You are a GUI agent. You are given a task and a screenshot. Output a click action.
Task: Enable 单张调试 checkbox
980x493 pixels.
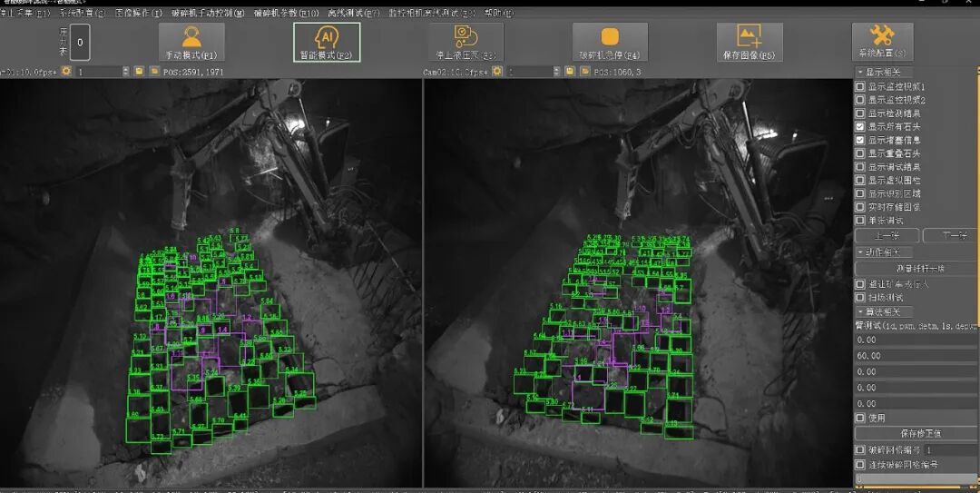tap(860, 221)
